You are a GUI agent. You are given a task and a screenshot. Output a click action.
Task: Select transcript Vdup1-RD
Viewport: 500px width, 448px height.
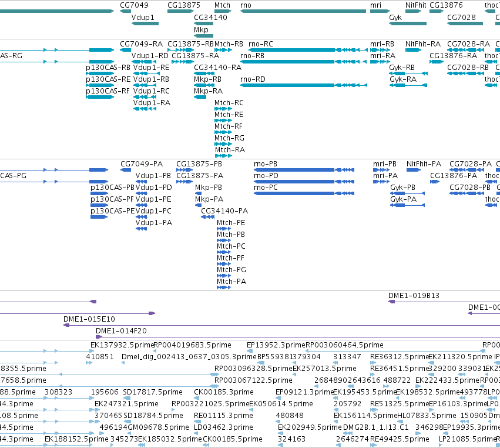pyautogui.click(x=150, y=55)
